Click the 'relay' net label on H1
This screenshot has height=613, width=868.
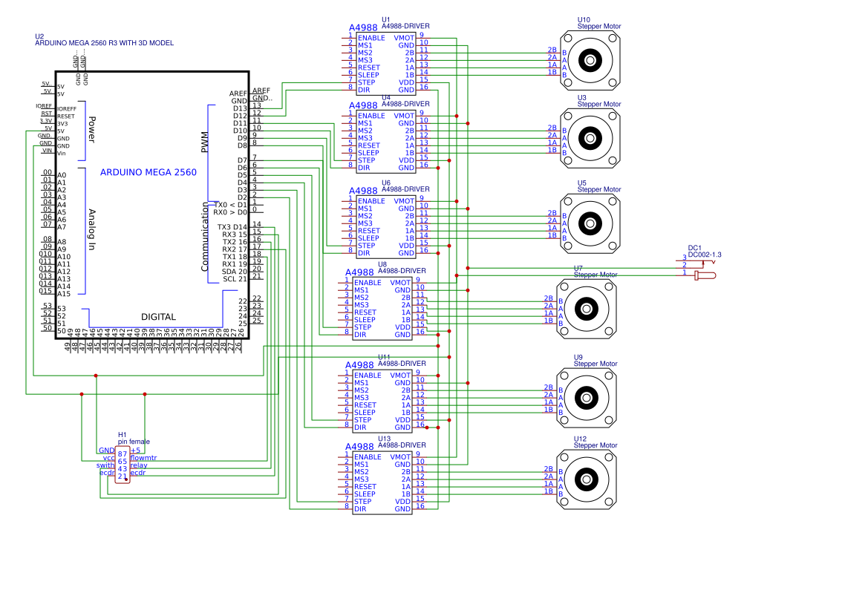click(x=139, y=465)
